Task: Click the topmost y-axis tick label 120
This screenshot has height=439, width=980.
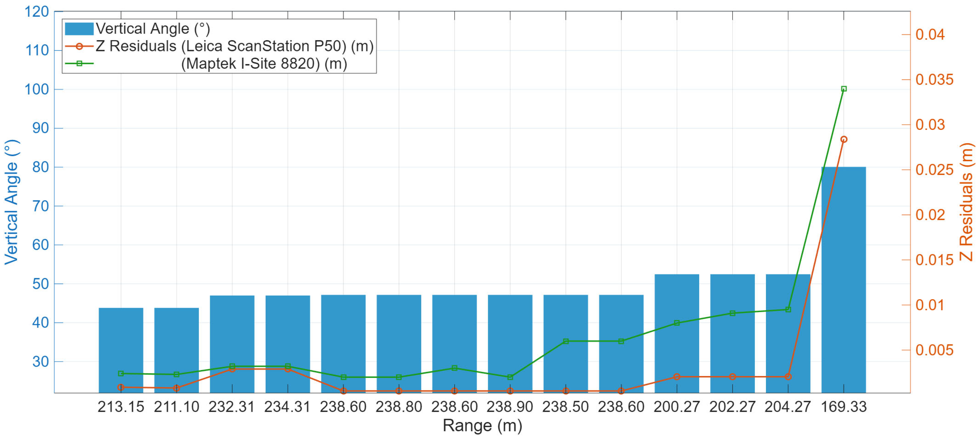Action: coord(37,12)
